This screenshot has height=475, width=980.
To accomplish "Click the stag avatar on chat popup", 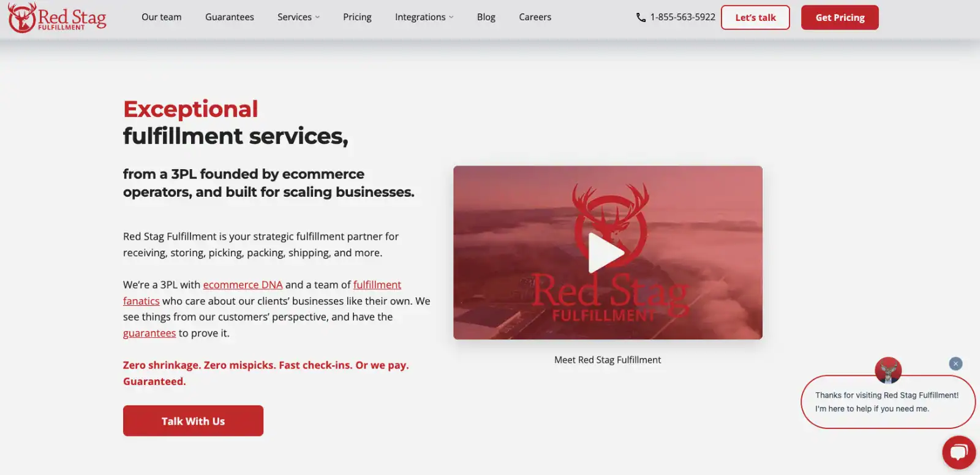I will click(888, 370).
